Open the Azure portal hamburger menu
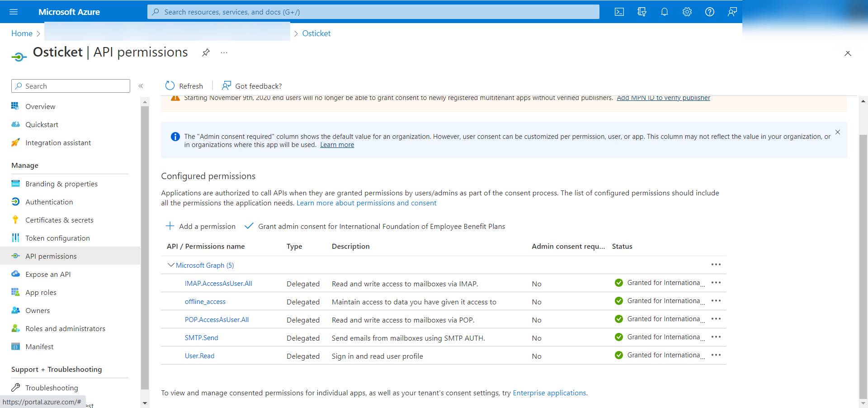Viewport: 868px width, 408px height. (14, 12)
